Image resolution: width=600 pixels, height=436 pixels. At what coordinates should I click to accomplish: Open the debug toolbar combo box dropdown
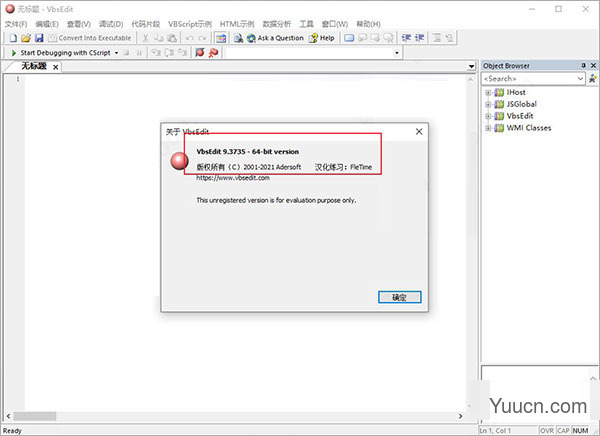point(397,53)
